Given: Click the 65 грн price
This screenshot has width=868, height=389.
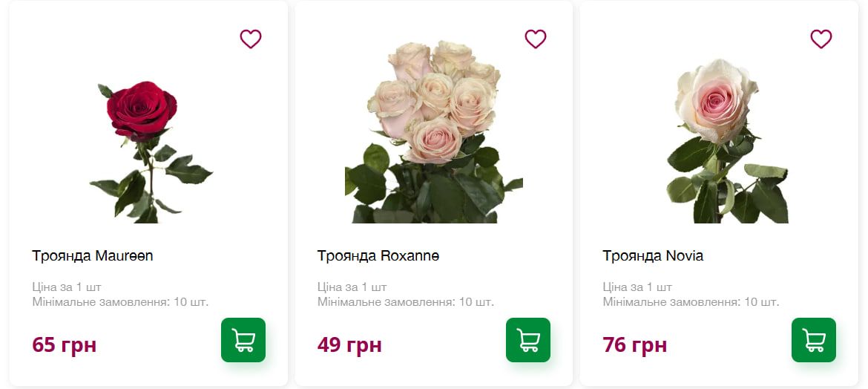Looking at the screenshot, I should click(x=65, y=345).
